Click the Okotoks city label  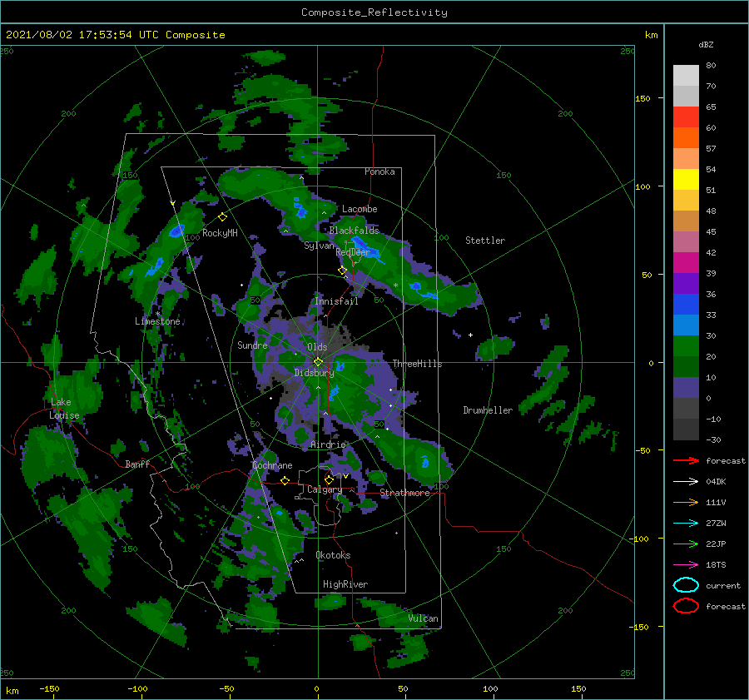[x=333, y=555]
